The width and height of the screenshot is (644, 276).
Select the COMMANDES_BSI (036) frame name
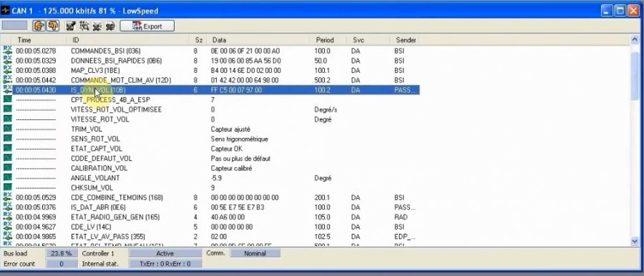click(x=106, y=51)
